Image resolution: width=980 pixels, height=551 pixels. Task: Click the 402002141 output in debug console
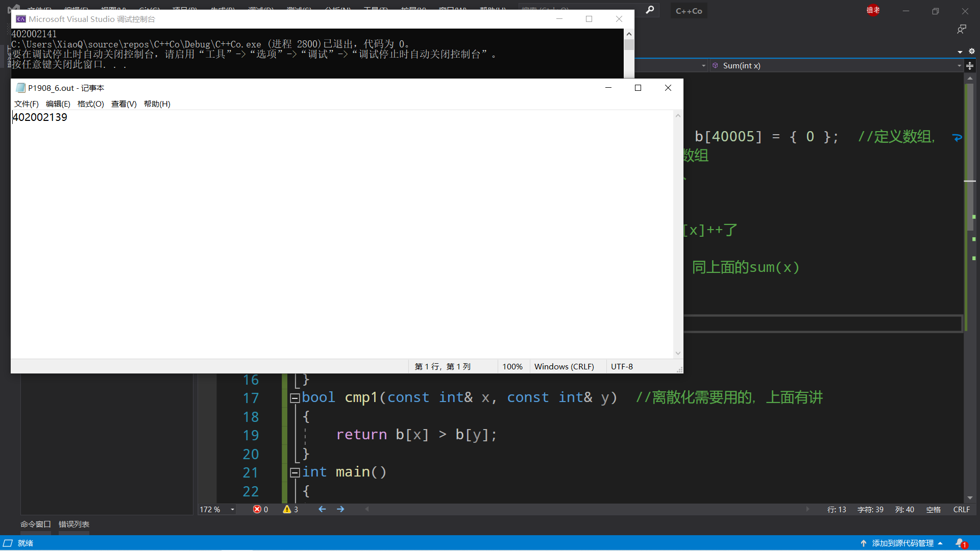(x=34, y=34)
